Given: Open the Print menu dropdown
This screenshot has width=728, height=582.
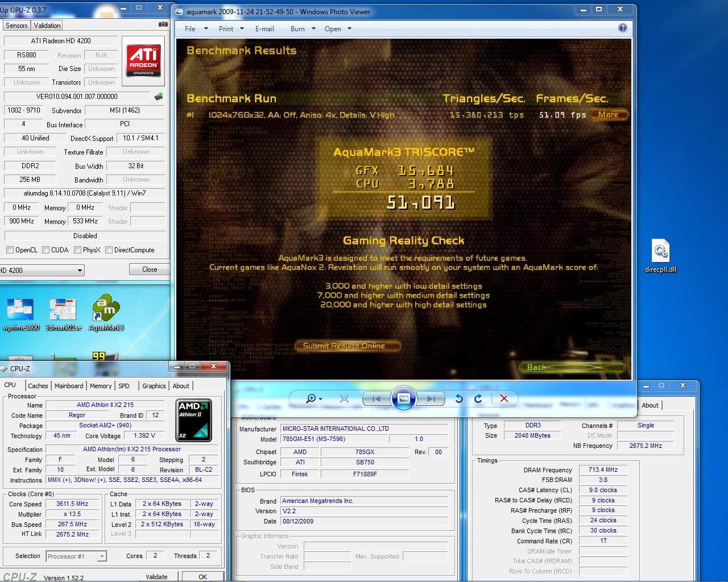Looking at the screenshot, I should click(231, 29).
